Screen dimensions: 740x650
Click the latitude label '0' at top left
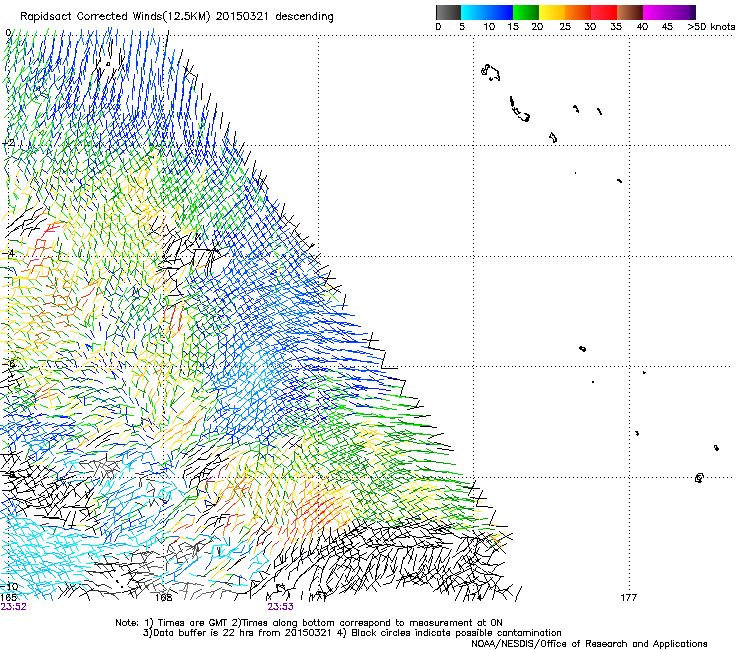(8, 33)
